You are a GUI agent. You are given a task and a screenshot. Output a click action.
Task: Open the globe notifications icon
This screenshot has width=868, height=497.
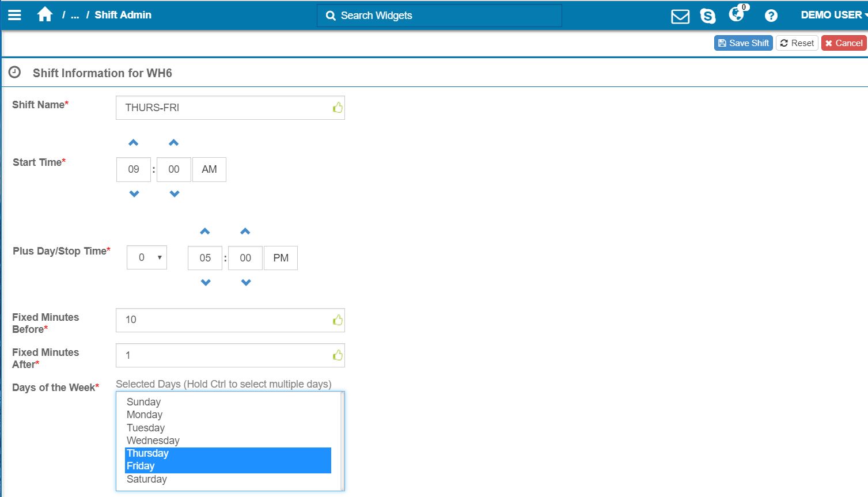click(736, 15)
